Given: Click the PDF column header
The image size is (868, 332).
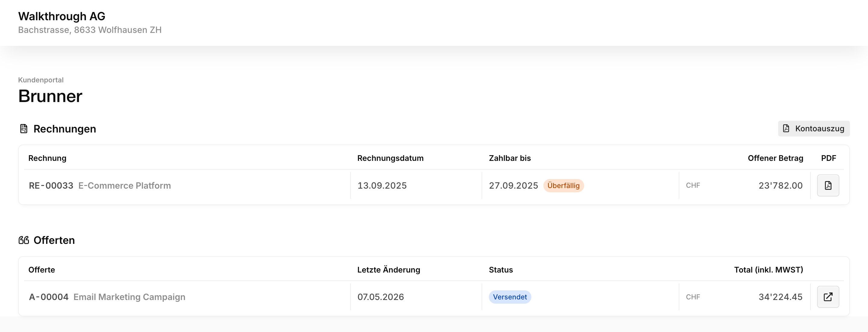Looking at the screenshot, I should coord(829,158).
